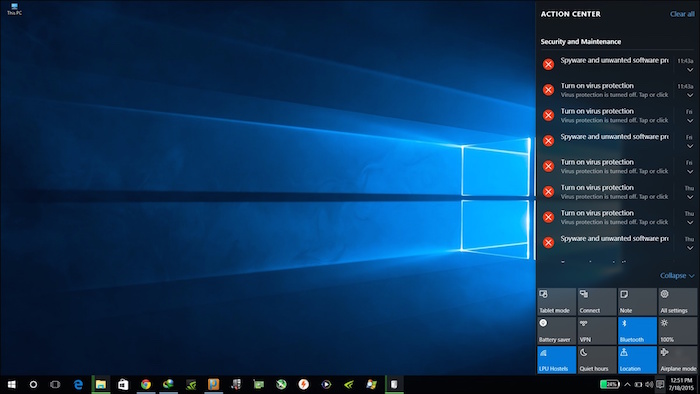Click red X icon of 11:43a Spyware alert
This screenshot has height=394, width=700.
[x=548, y=64]
